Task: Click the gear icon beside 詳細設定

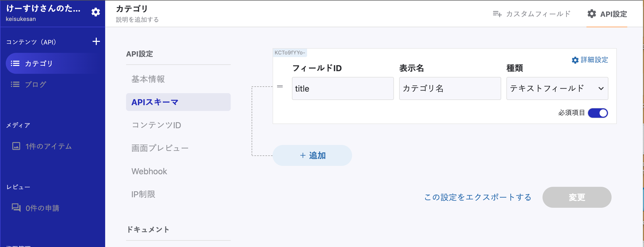Action: pyautogui.click(x=575, y=60)
